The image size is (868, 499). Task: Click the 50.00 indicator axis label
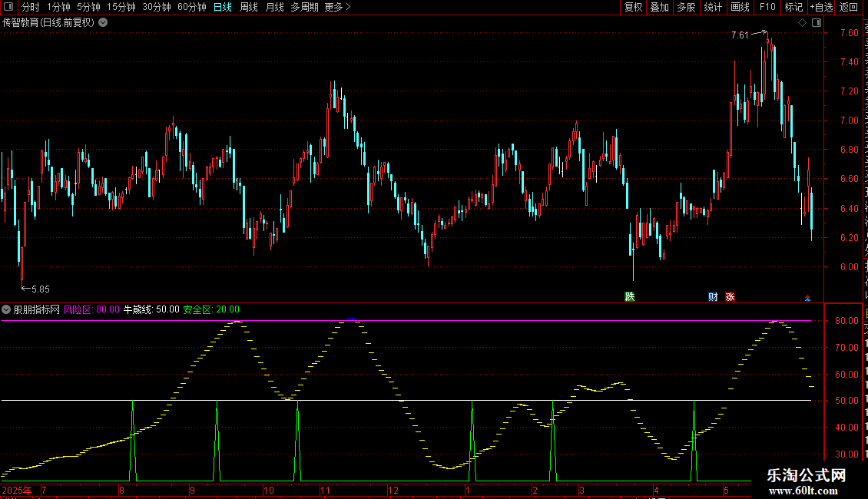tap(846, 401)
